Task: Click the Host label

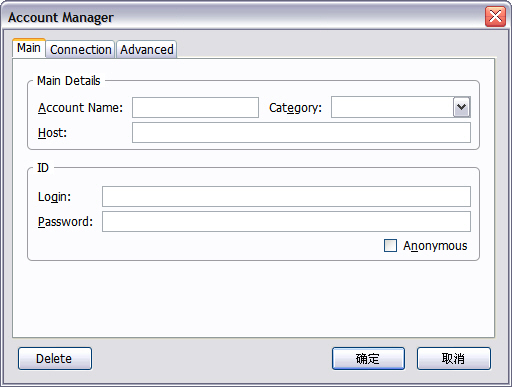Action: (52, 133)
